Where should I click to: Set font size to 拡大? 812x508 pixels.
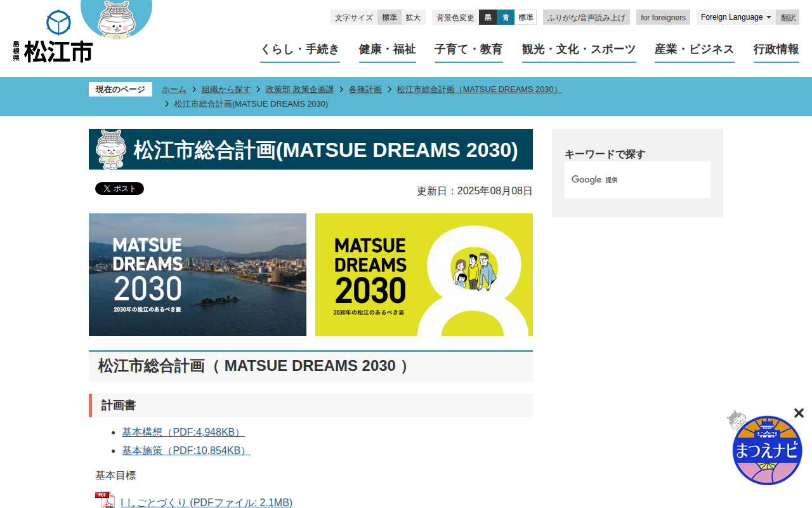click(x=414, y=17)
